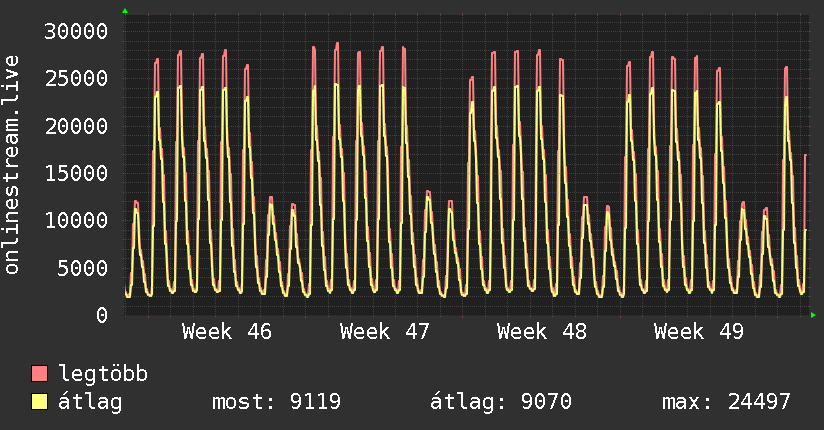Select the legtöbb legend label
824x430 pixels.
tap(104, 375)
